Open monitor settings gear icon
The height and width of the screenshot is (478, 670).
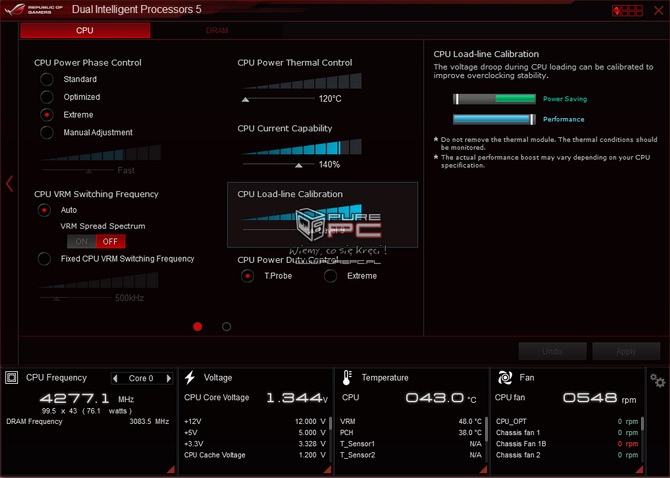point(657,380)
